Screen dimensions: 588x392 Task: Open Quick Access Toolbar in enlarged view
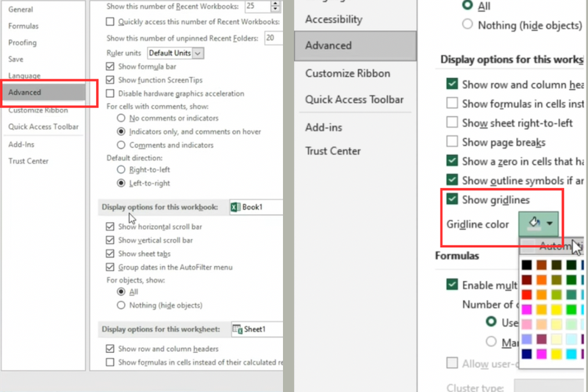point(354,99)
